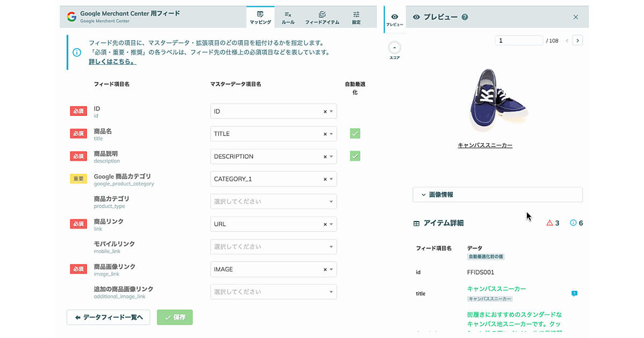Open the マッピング tab

(x=260, y=18)
